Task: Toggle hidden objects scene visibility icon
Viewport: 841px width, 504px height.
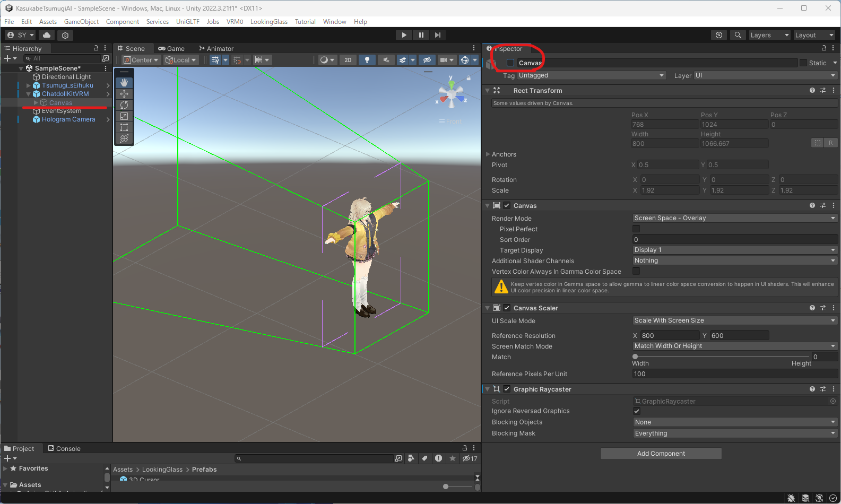Action: (427, 60)
